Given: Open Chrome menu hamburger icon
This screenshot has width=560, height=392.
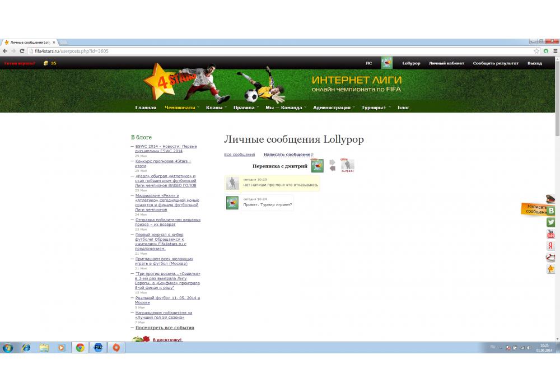Looking at the screenshot, I should 556,51.
